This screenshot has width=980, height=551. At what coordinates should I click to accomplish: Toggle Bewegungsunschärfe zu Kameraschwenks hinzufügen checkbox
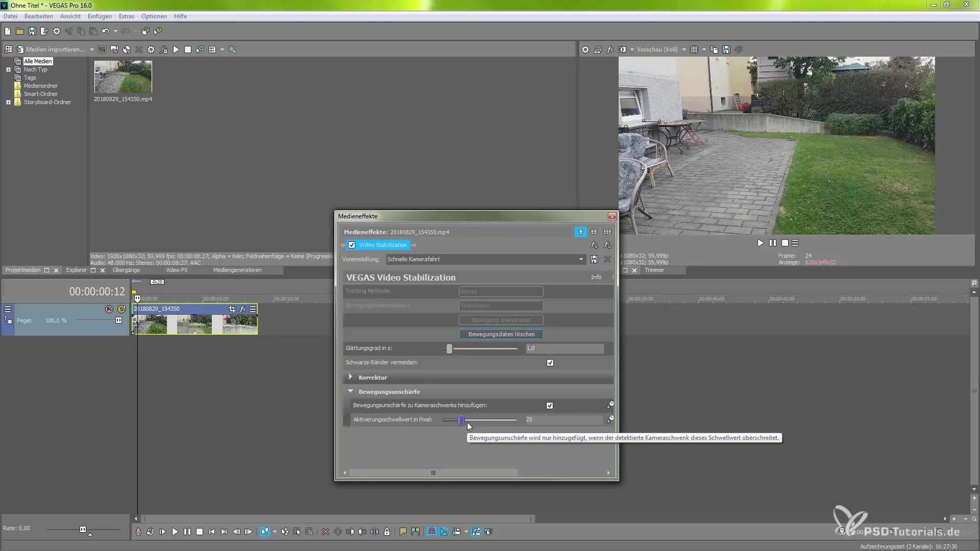[550, 406]
